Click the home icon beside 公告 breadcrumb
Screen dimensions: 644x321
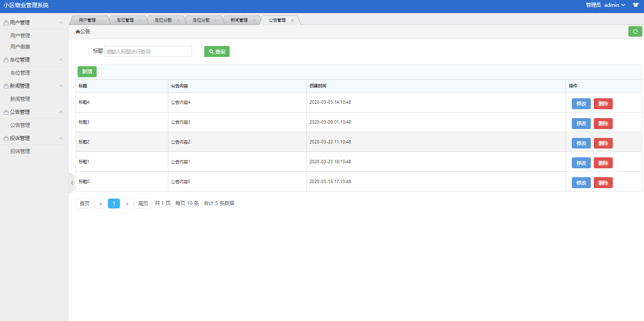(x=78, y=31)
